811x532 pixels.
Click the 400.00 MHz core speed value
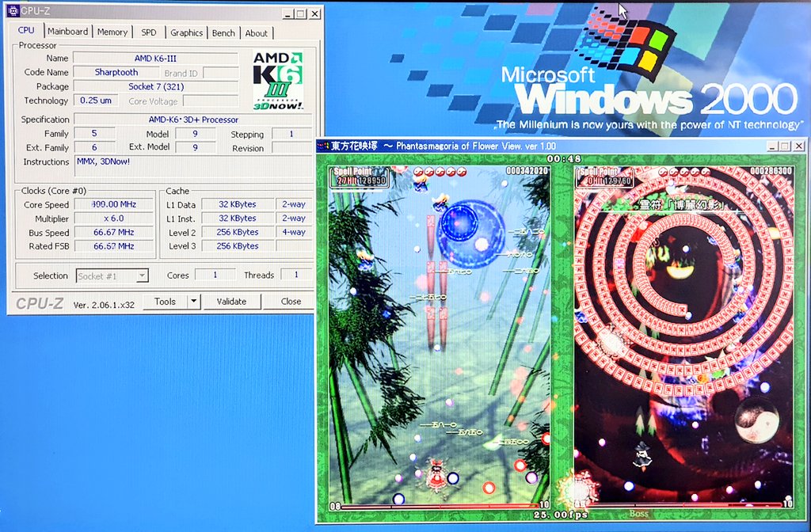pyautogui.click(x=114, y=204)
